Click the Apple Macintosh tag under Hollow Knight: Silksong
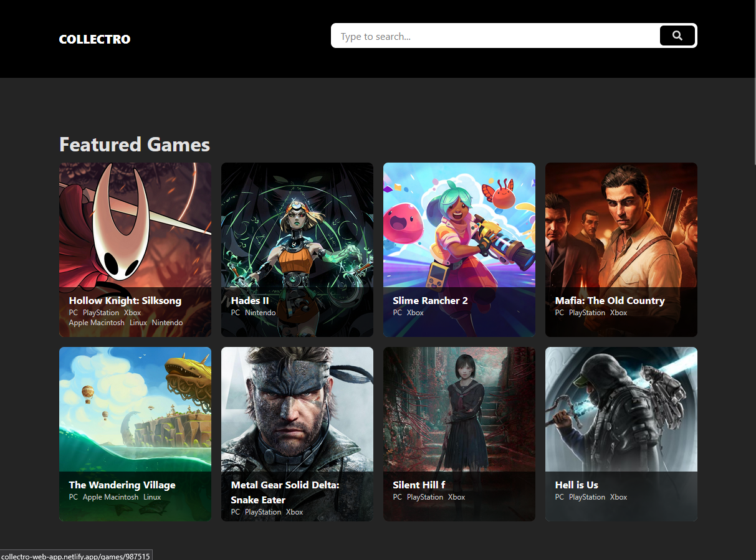This screenshot has width=756, height=560. (97, 323)
